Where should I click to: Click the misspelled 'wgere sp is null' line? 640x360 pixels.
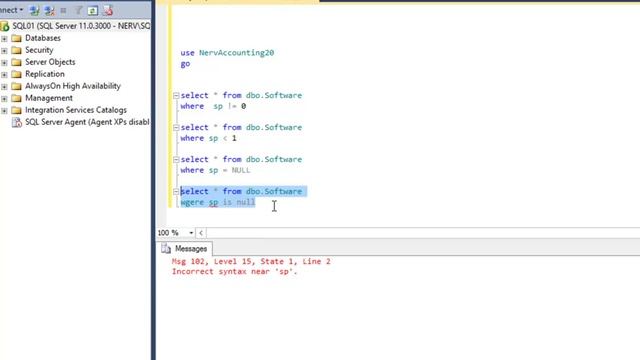pyautogui.click(x=218, y=202)
